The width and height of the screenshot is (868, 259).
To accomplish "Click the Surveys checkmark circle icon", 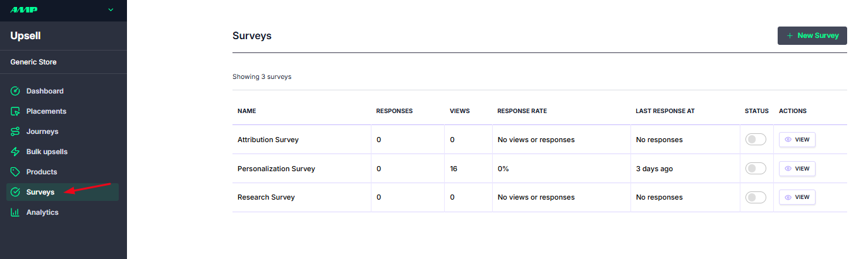I will click(16, 192).
